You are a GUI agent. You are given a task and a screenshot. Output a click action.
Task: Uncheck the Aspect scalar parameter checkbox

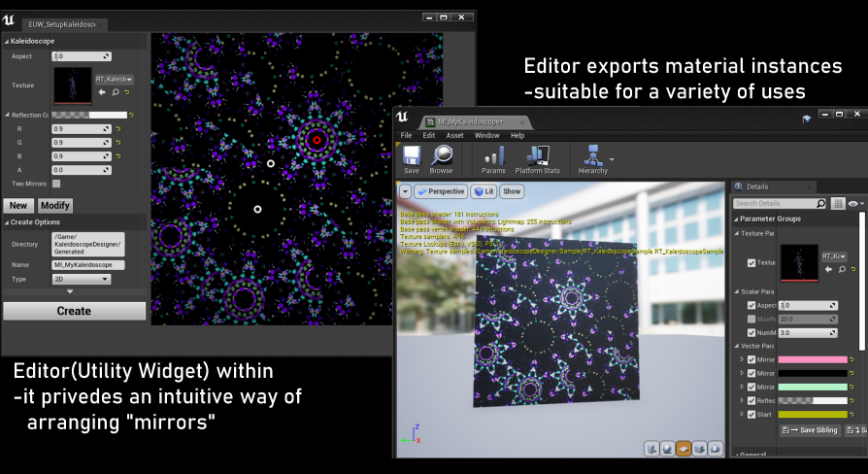point(751,305)
